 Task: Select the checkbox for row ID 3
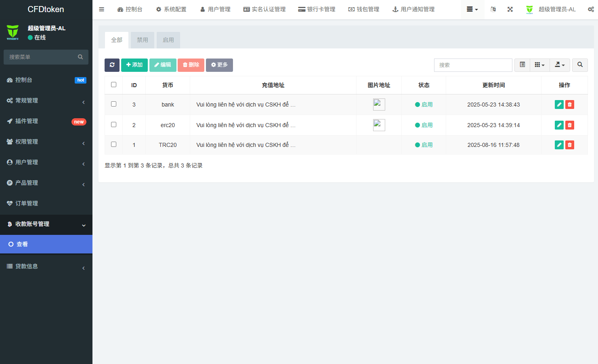click(113, 104)
